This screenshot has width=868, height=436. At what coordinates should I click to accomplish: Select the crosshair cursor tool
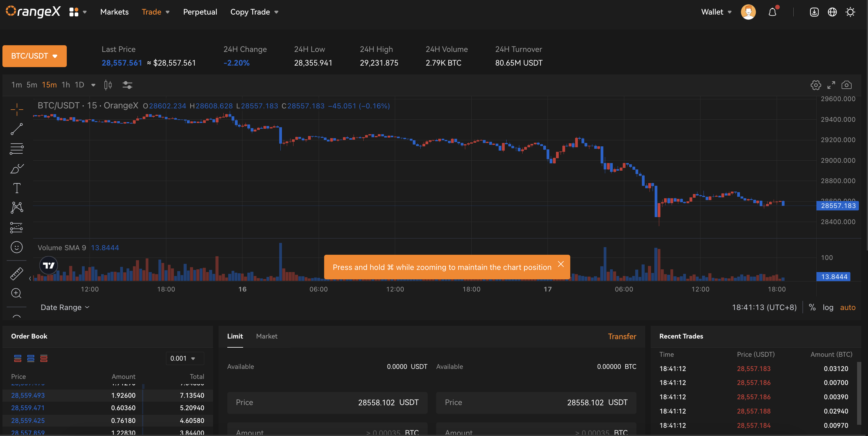click(16, 110)
